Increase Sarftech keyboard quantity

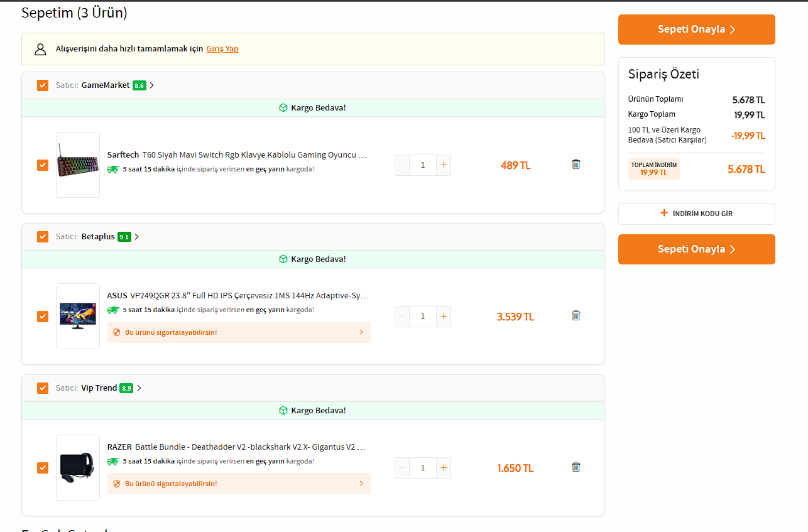444,165
